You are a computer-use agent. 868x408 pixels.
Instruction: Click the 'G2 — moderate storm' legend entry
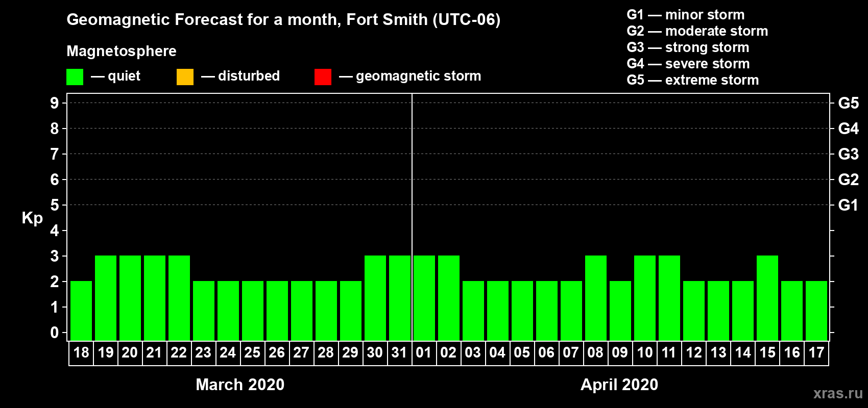coord(697,31)
